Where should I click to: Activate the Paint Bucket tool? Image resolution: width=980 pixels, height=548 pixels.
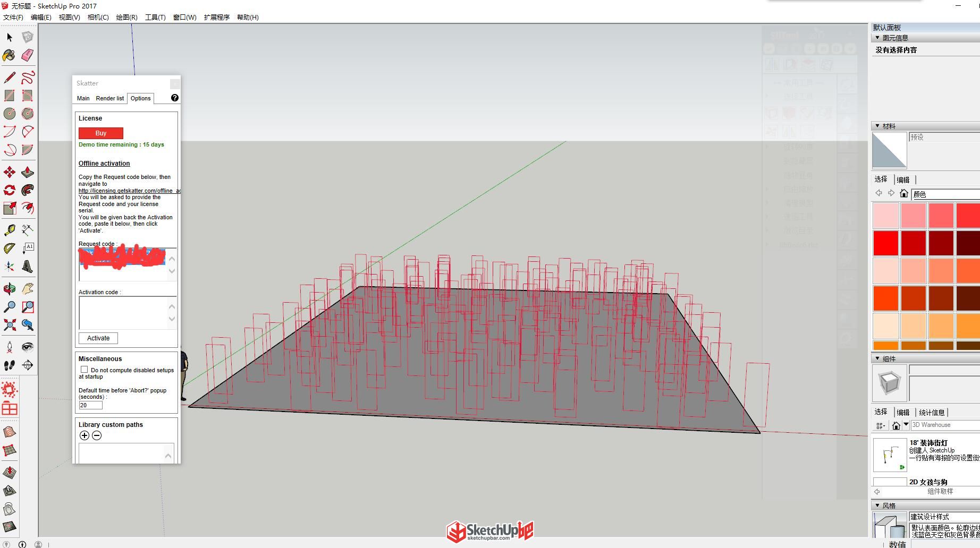pyautogui.click(x=10, y=55)
